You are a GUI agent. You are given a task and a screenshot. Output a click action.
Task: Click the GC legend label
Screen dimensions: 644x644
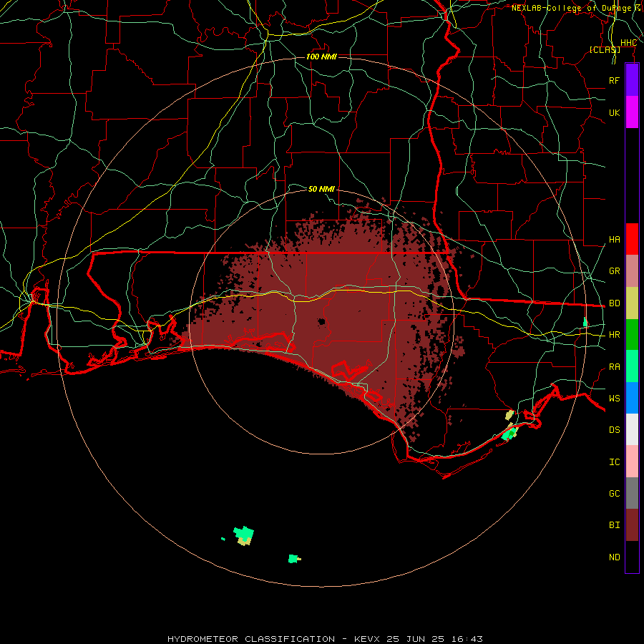tap(614, 494)
